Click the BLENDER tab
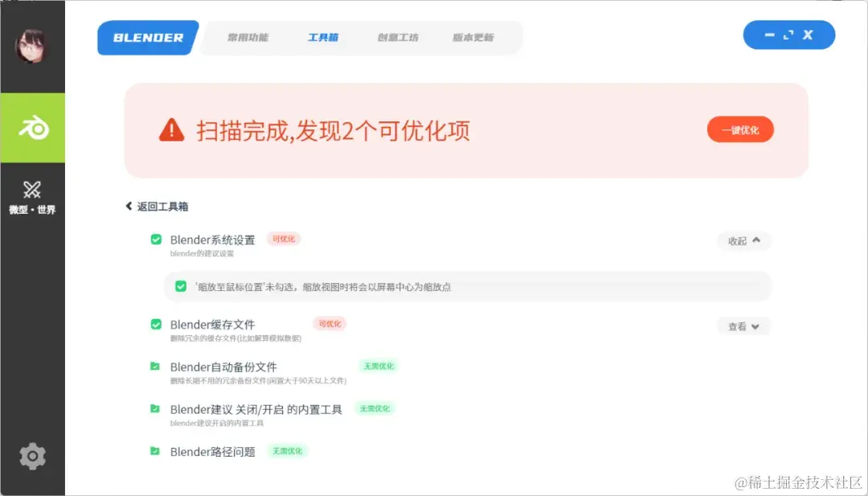 [x=148, y=38]
